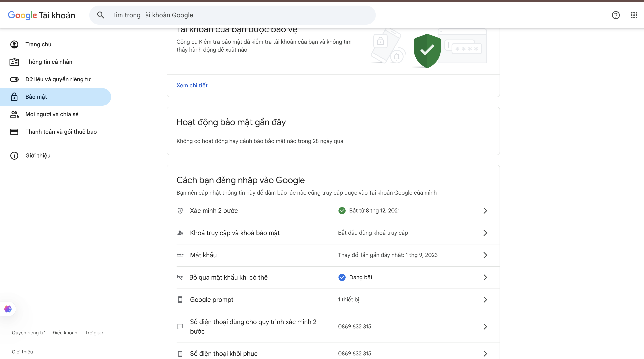Open Google apps grid icon

(x=634, y=15)
